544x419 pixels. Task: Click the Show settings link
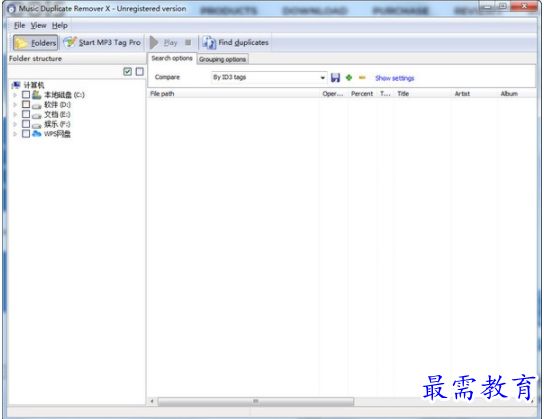click(x=394, y=78)
